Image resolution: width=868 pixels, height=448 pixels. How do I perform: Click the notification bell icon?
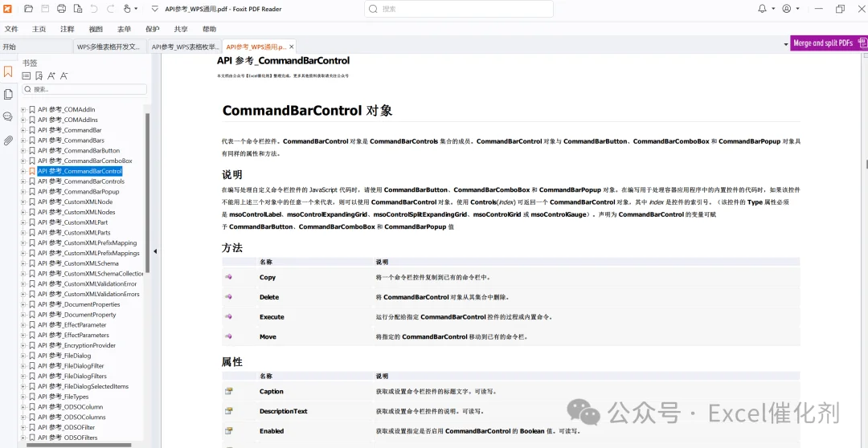[762, 9]
